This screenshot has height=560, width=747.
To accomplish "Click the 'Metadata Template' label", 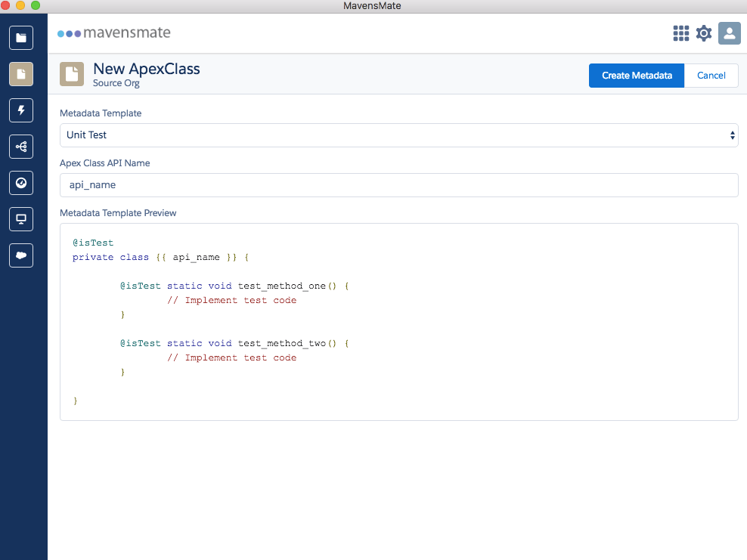I will (x=101, y=113).
